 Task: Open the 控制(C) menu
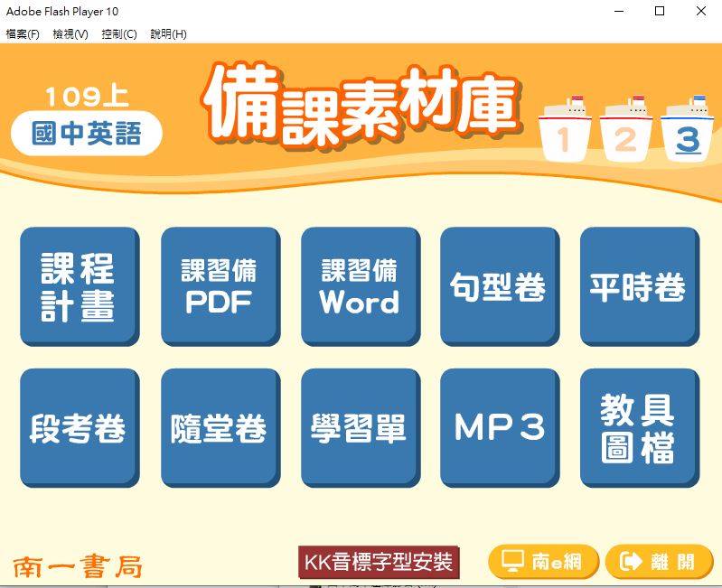click(119, 34)
